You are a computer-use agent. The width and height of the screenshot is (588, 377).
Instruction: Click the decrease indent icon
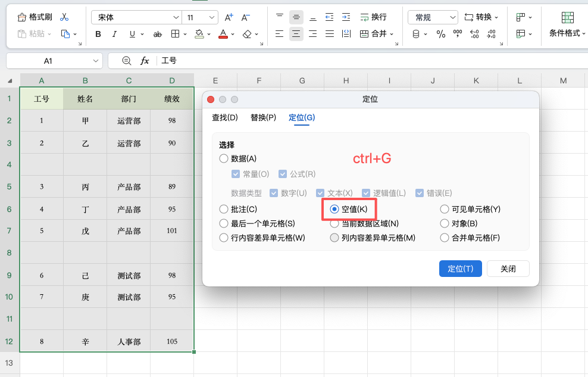(329, 17)
